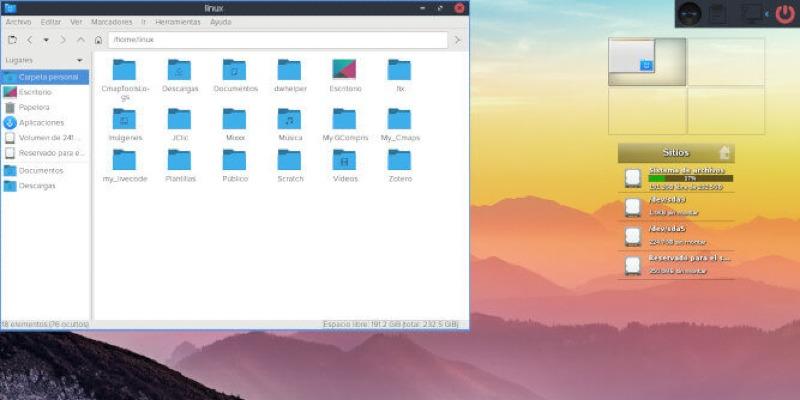Image resolution: width=800 pixels, height=400 pixels.
Task: Open the Escritorio folder in the file view
Action: 344,70
